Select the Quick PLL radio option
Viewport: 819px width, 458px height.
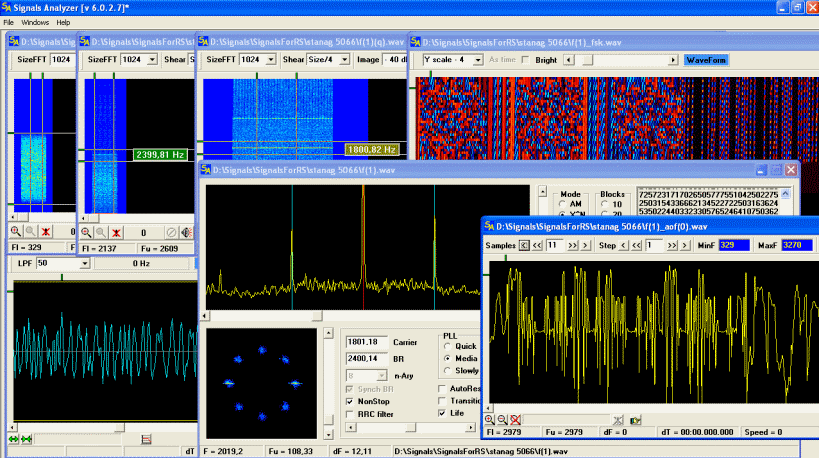point(446,346)
